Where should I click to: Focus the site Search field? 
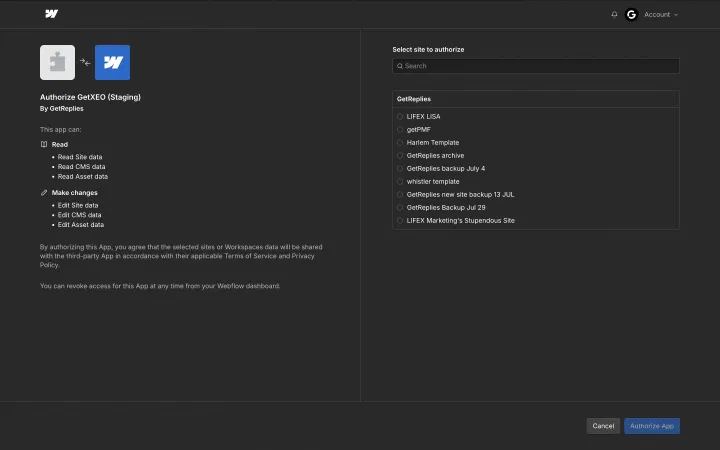click(536, 66)
